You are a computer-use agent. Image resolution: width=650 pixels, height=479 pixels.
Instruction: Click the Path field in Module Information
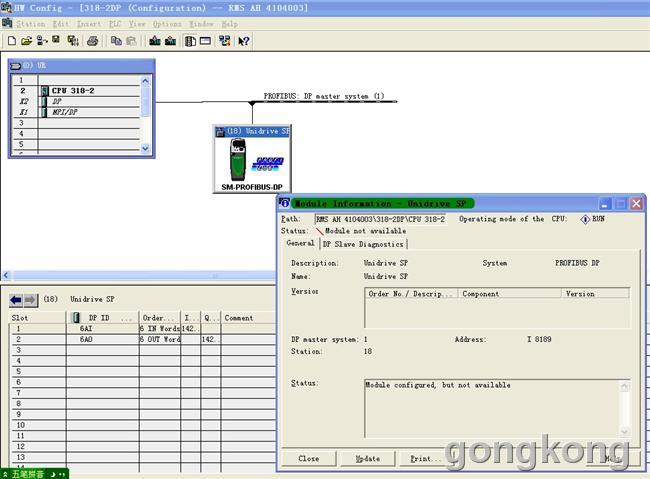(x=380, y=219)
